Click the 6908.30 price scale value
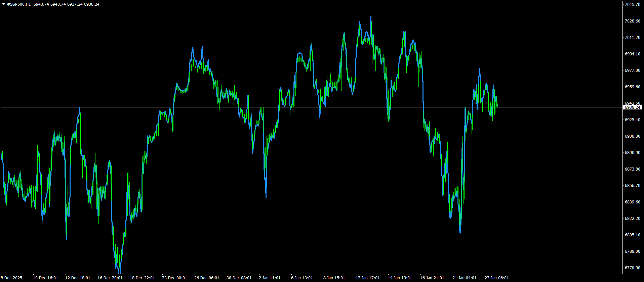This screenshot has width=644, height=282. [632, 136]
